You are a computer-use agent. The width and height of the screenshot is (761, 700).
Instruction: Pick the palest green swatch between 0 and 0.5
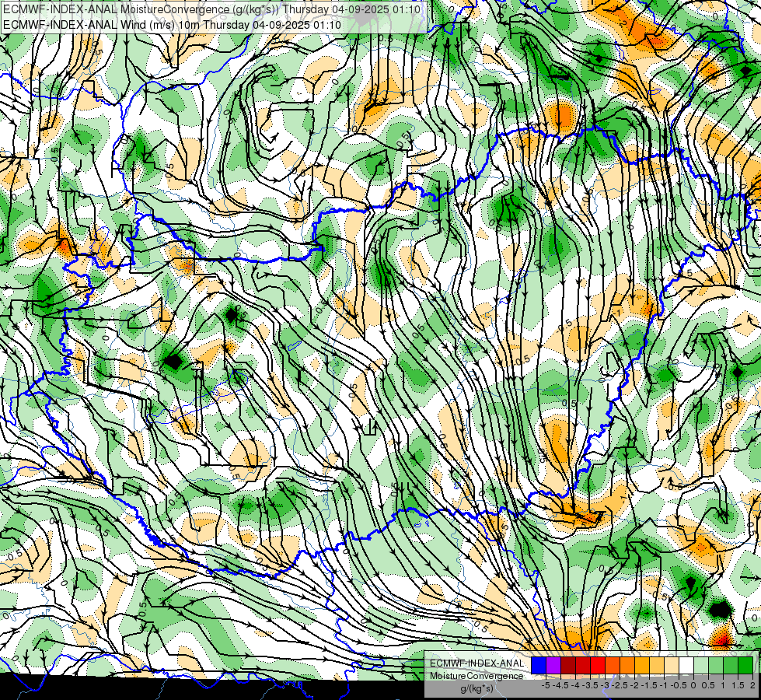coord(701,666)
